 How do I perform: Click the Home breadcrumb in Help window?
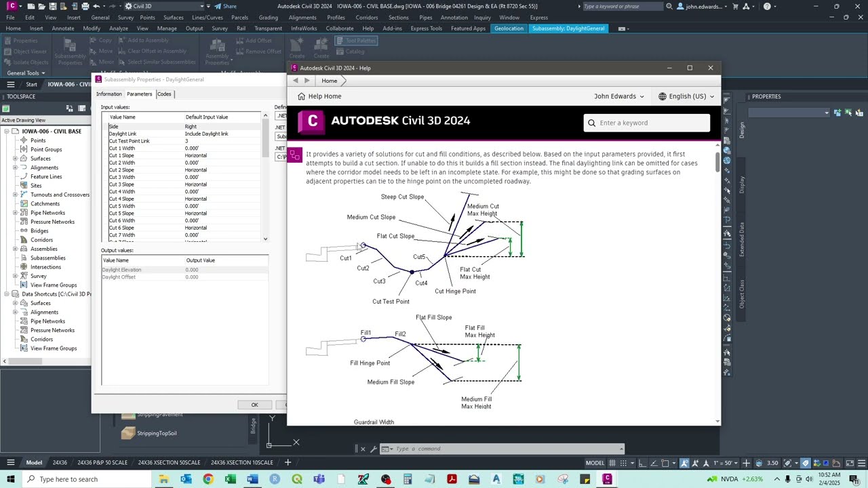[330, 81]
